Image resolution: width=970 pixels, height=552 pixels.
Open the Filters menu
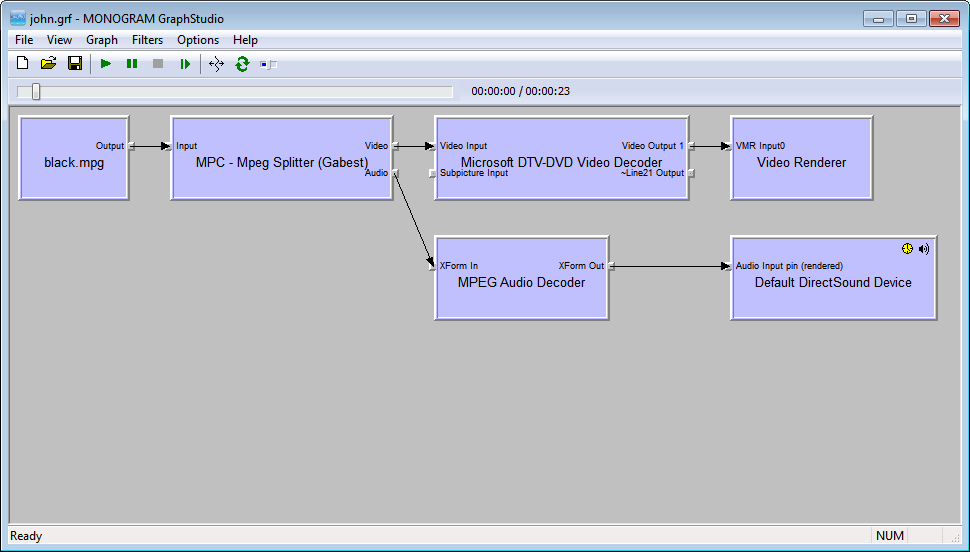(147, 40)
